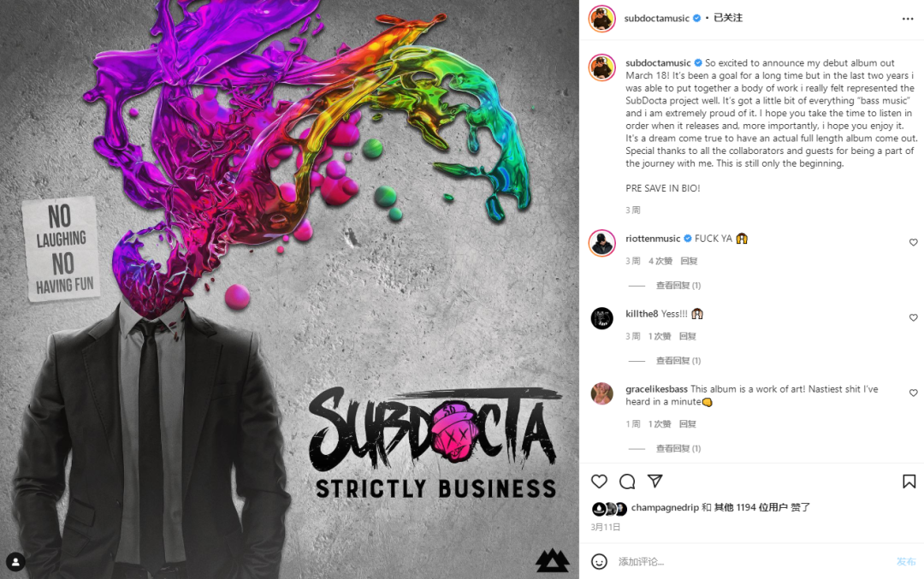Open gracelikesbass's profile picture
Screen dimensions: 924x579
point(601,393)
